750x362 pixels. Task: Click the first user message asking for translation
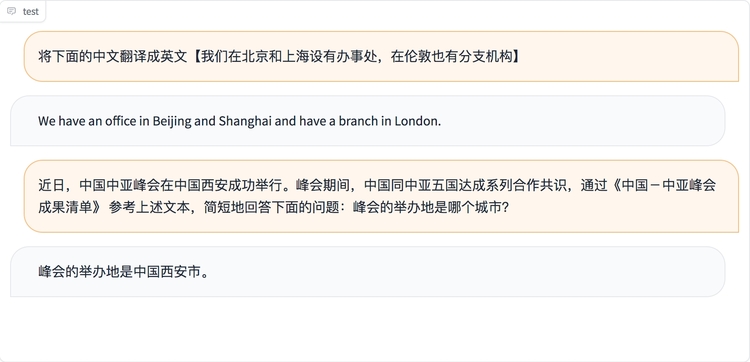coord(381,56)
